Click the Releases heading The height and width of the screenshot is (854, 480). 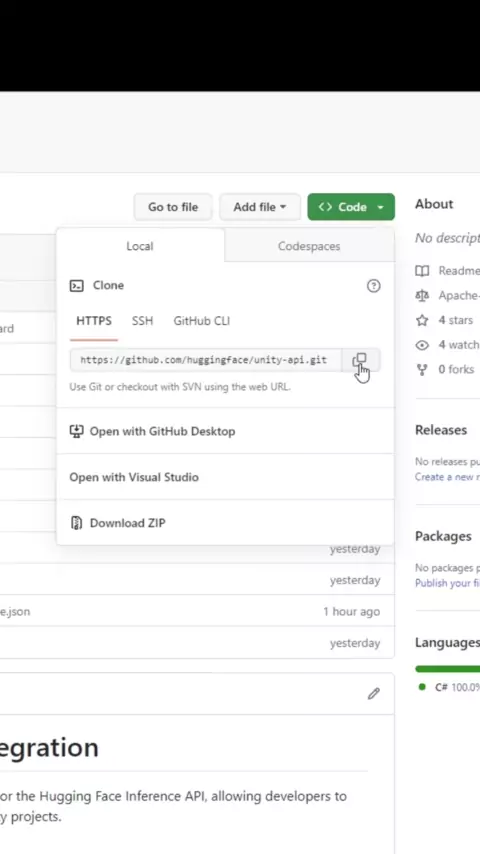pyautogui.click(x=441, y=430)
